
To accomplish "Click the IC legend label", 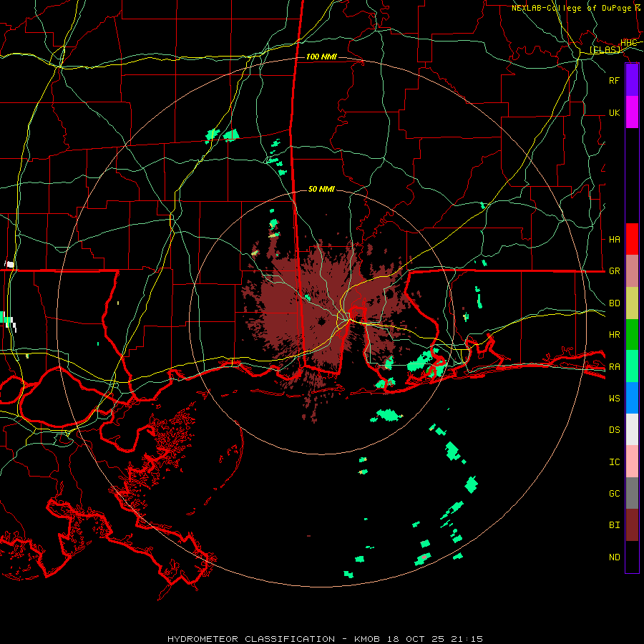I will (614, 462).
